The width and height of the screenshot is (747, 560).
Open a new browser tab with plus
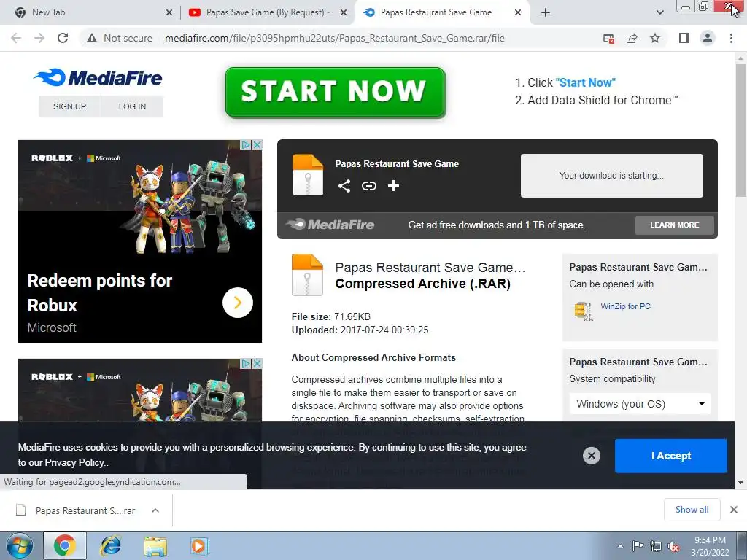546,12
